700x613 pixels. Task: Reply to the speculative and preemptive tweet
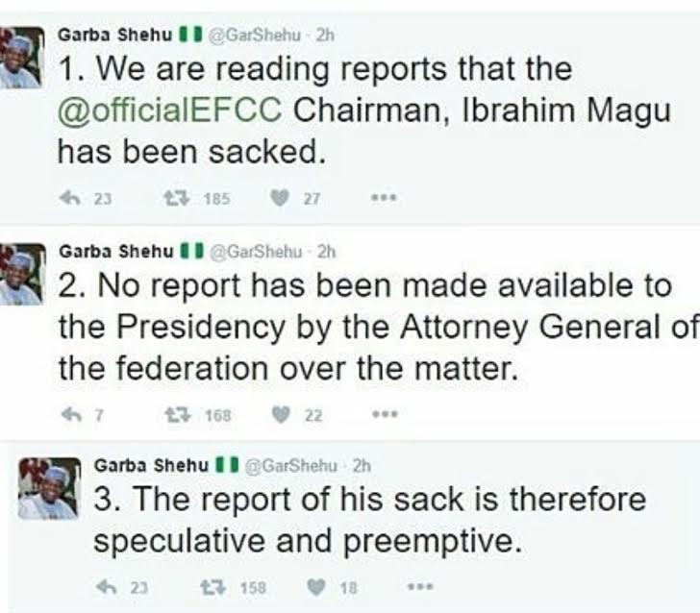click(107, 586)
